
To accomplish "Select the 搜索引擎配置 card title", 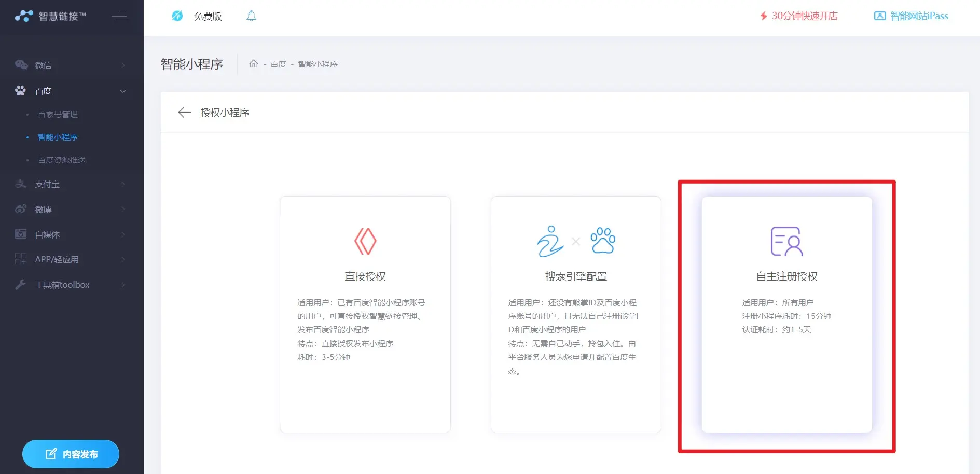I will 576,276.
